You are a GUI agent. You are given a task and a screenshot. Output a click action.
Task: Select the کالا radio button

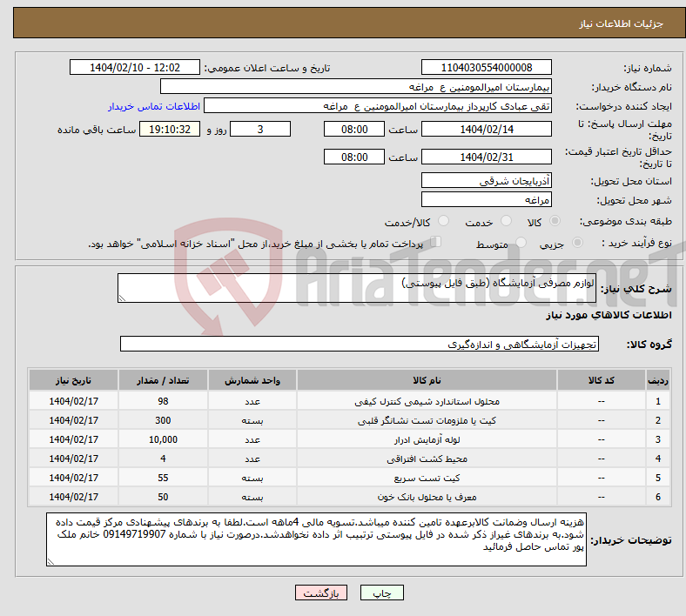pos(555,221)
